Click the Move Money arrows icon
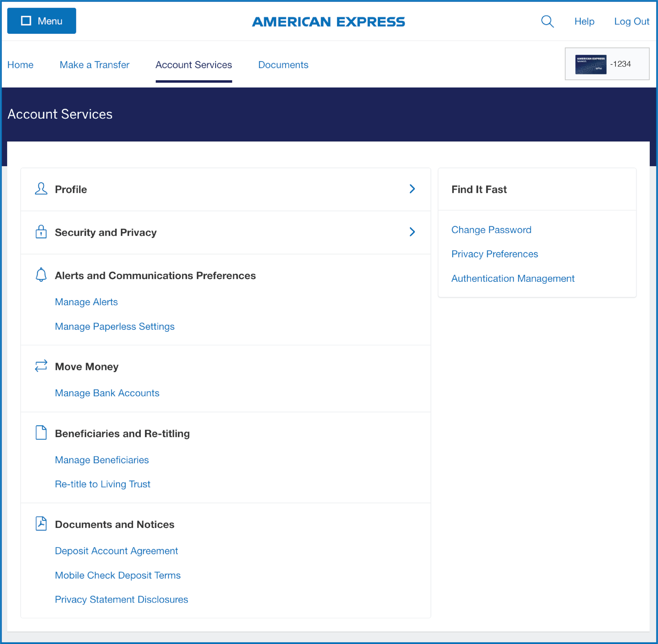This screenshot has height=644, width=658. coord(41,366)
